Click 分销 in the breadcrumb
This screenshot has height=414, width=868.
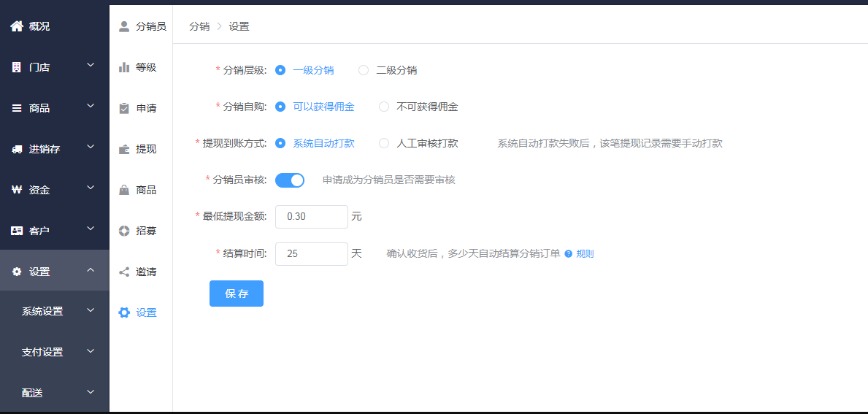pos(199,26)
